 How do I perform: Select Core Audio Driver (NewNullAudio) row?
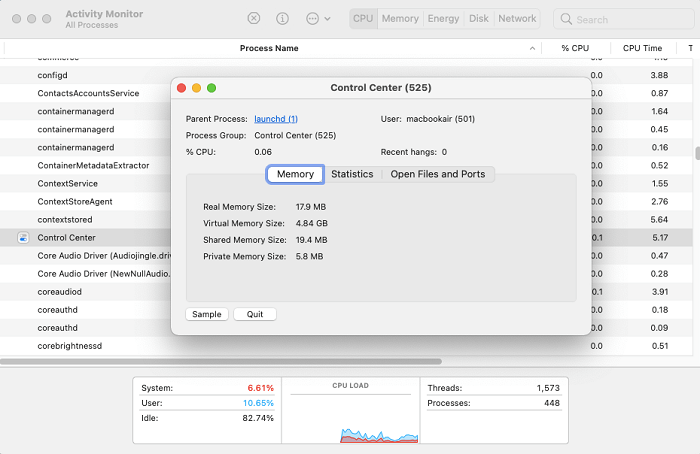(x=104, y=274)
